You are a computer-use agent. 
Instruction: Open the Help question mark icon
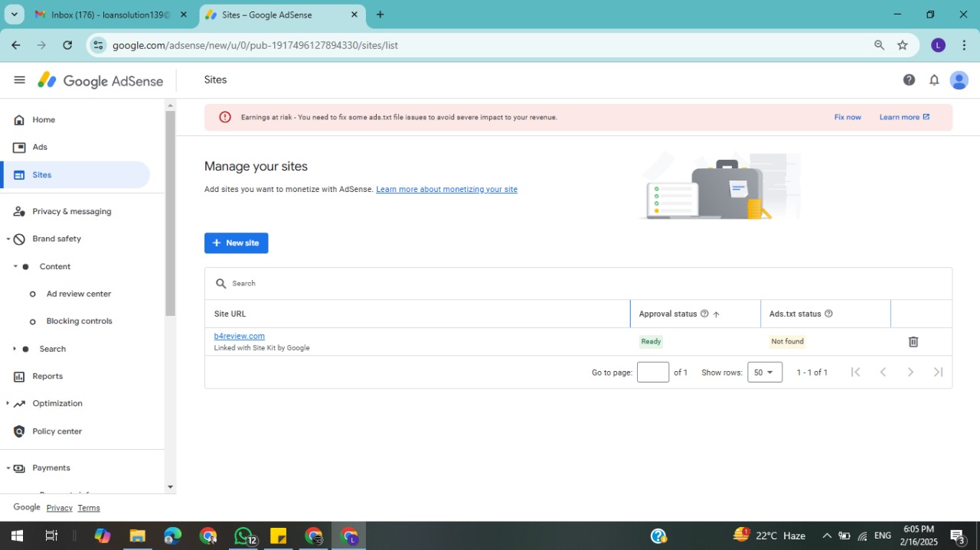pos(909,80)
